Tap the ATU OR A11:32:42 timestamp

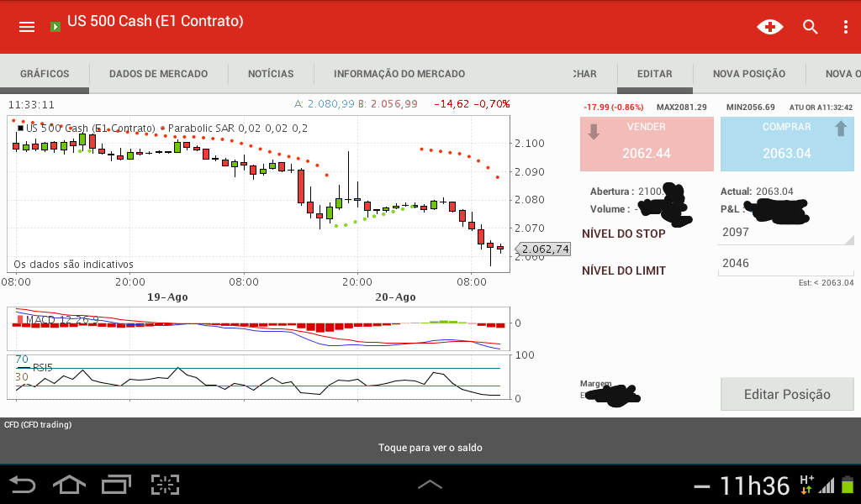[x=821, y=108]
